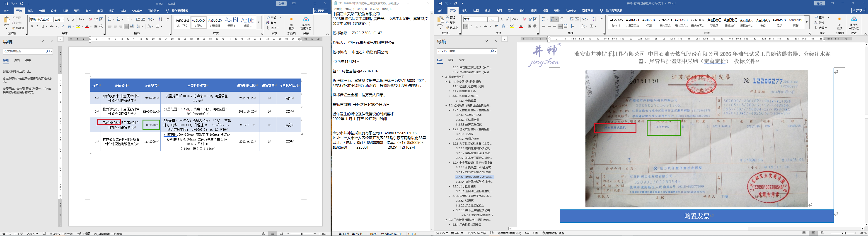This screenshot has height=236, width=868.
Task: Decrease paragraph indent in 文档2 window
Action: [138, 19]
